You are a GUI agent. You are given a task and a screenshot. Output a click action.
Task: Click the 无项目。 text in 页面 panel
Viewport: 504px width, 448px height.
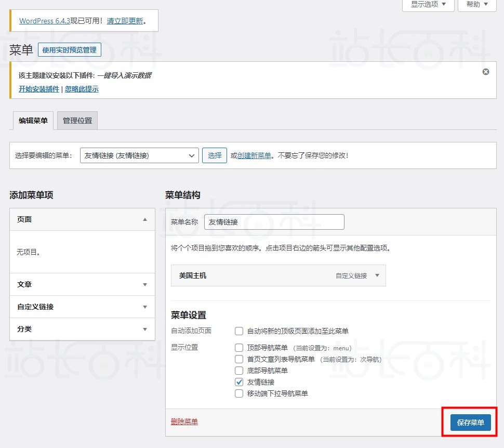29,252
